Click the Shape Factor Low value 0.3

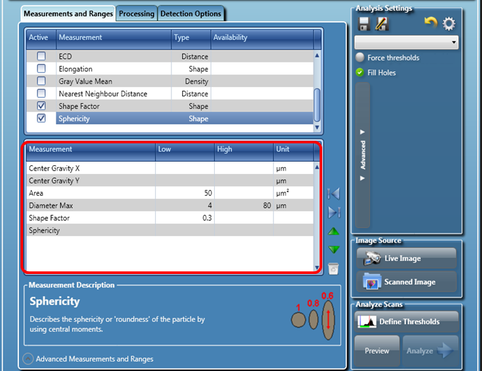[x=185, y=218]
